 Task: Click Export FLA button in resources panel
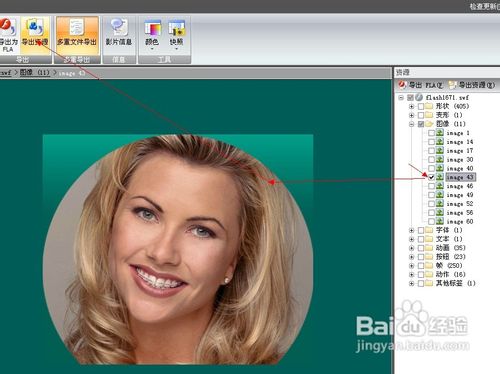[421, 85]
